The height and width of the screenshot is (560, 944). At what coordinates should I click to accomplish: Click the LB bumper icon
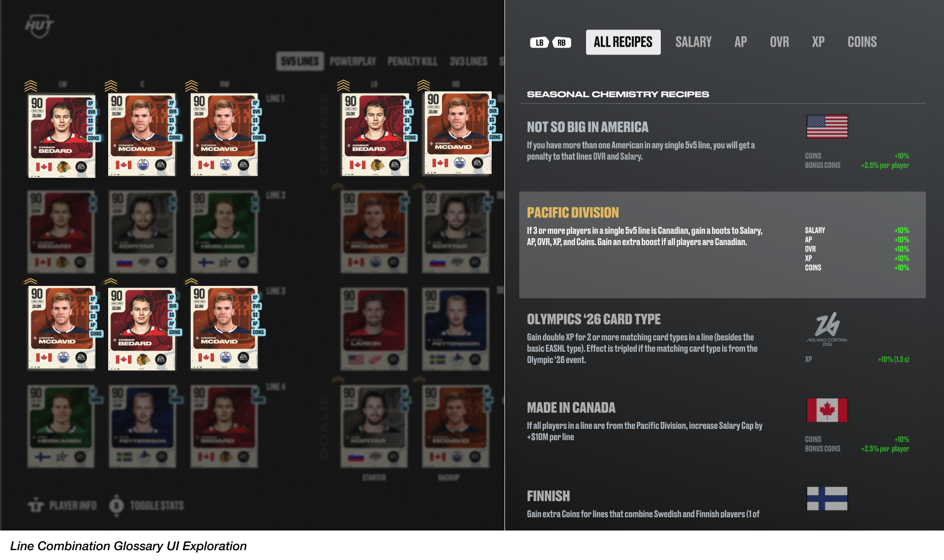click(x=539, y=43)
